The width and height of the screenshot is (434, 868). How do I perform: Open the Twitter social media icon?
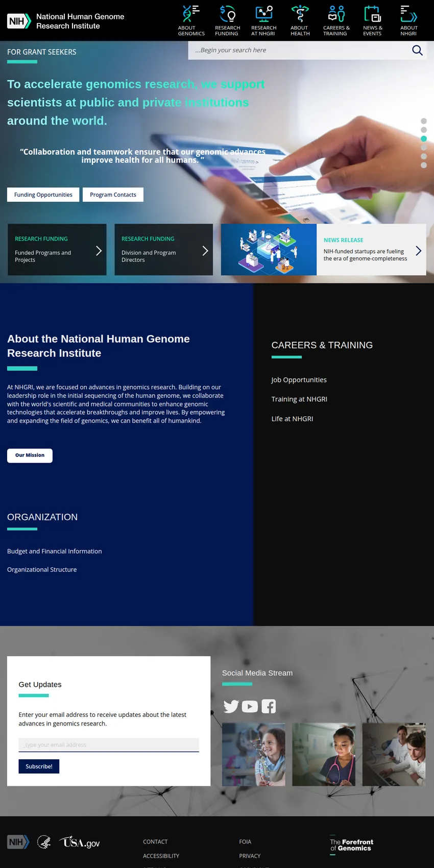coord(231,706)
